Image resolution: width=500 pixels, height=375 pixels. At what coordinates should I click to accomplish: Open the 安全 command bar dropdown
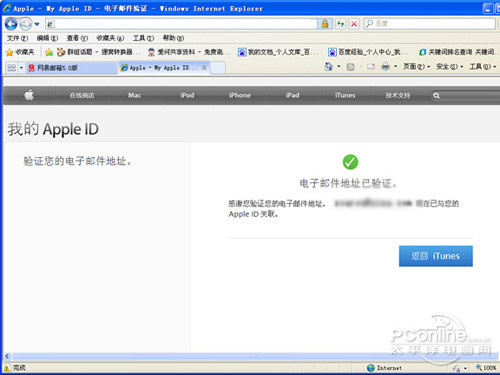[450, 67]
